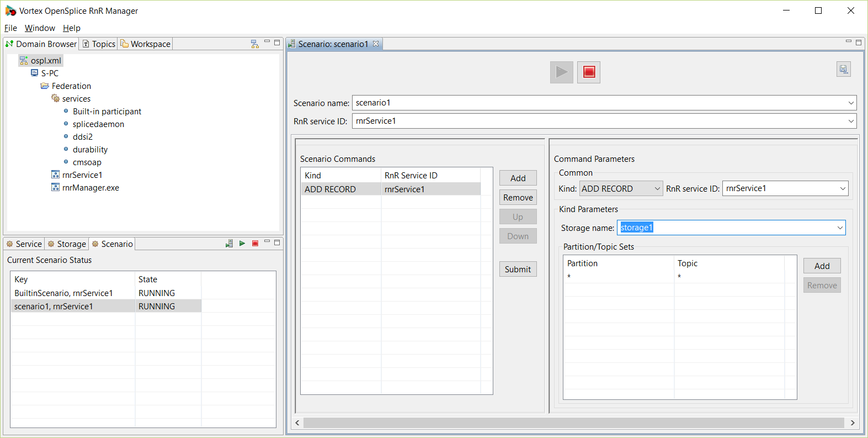Image resolution: width=868 pixels, height=438 pixels.
Task: Open the File menu
Action: click(x=10, y=28)
